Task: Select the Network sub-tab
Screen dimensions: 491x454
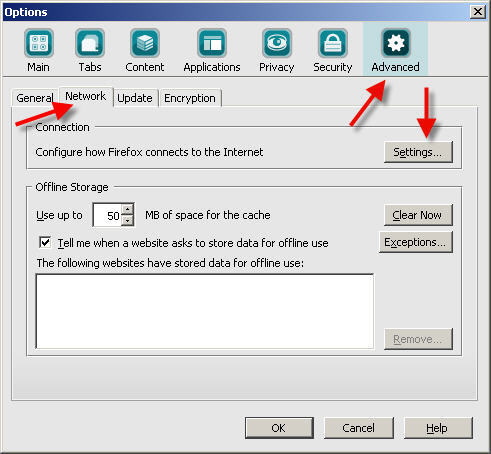Action: click(86, 96)
